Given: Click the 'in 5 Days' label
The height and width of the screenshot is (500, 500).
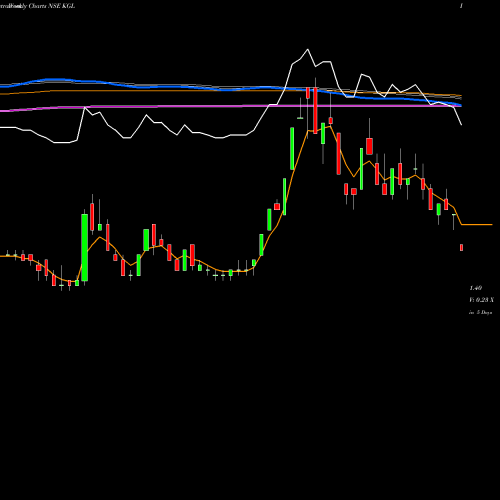Looking at the screenshot, I should point(480,312).
